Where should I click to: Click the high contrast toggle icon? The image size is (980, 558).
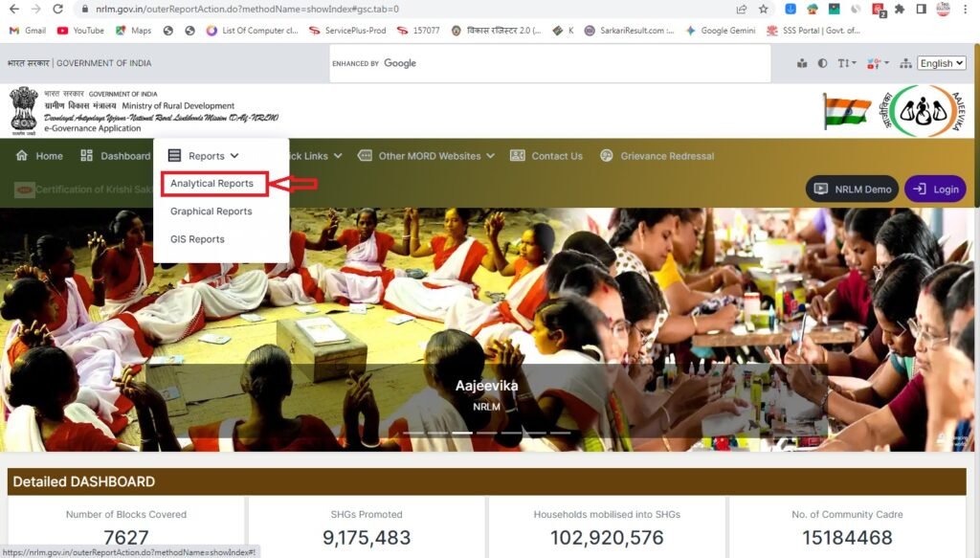point(822,63)
